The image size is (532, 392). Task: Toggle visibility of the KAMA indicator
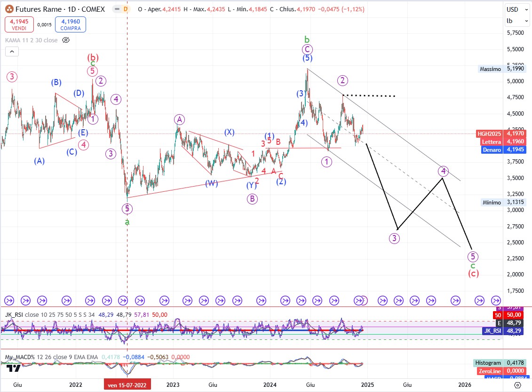(x=66, y=40)
